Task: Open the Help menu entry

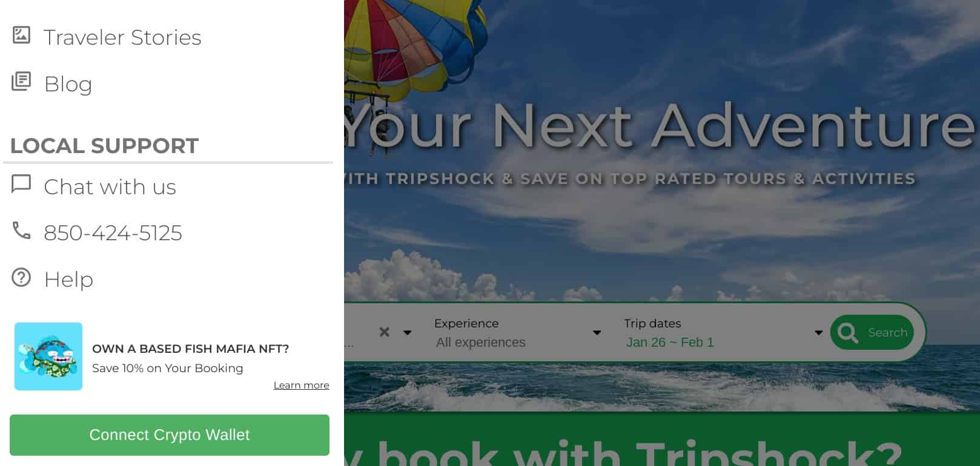Action: 68,279
